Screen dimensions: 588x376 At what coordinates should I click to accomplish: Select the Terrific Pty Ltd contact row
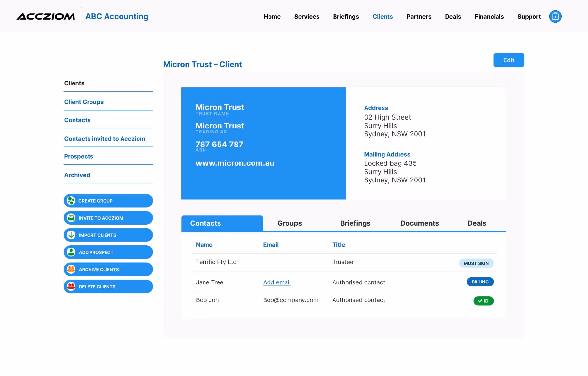tap(344, 263)
